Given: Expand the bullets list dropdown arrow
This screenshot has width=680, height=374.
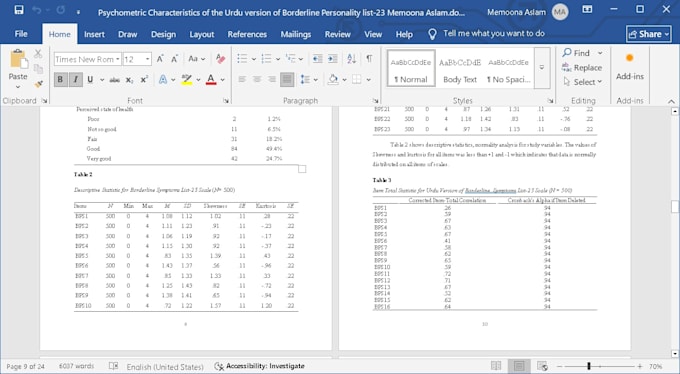Looking at the screenshot, I should coord(254,59).
